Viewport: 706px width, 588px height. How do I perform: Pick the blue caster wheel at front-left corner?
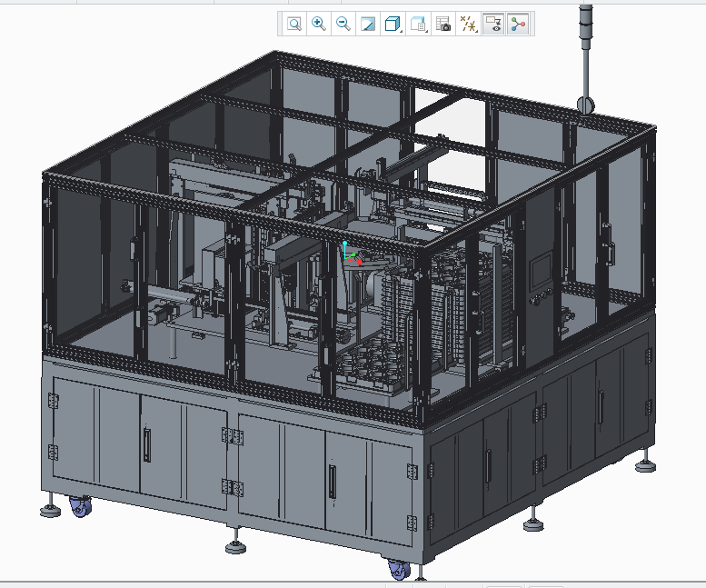[x=80, y=507]
